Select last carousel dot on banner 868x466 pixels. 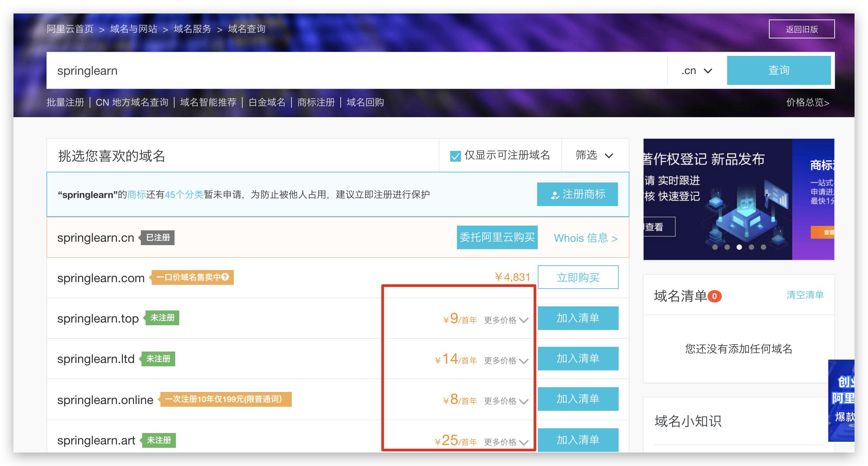pos(764,247)
